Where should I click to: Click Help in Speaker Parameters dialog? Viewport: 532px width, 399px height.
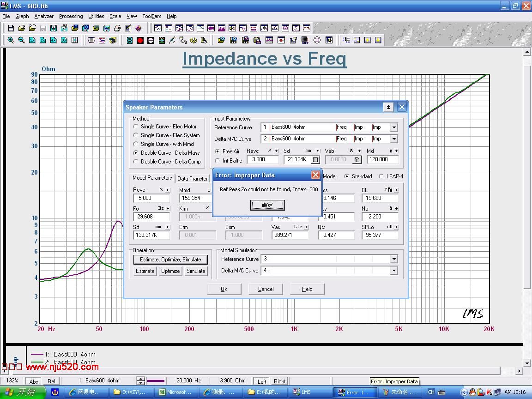pos(307,289)
